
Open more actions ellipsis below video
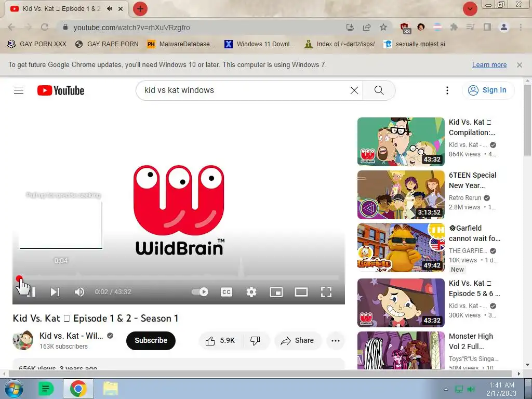click(336, 341)
